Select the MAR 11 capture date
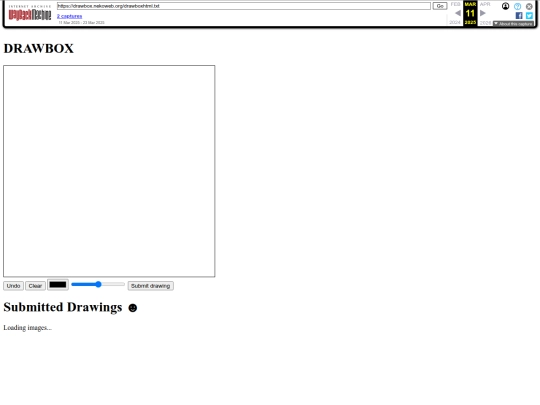Image resolution: width=540 pixels, height=405 pixels. (470, 13)
